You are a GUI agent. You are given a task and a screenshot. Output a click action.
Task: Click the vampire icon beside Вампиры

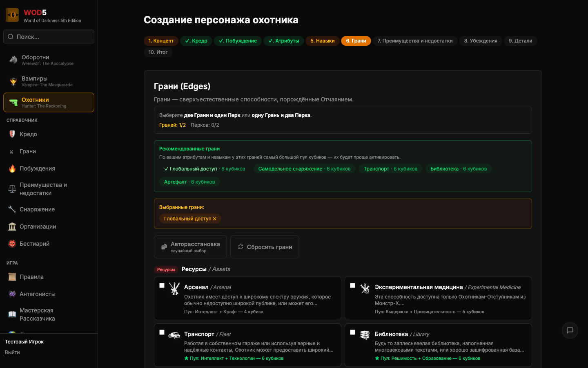coord(13,81)
